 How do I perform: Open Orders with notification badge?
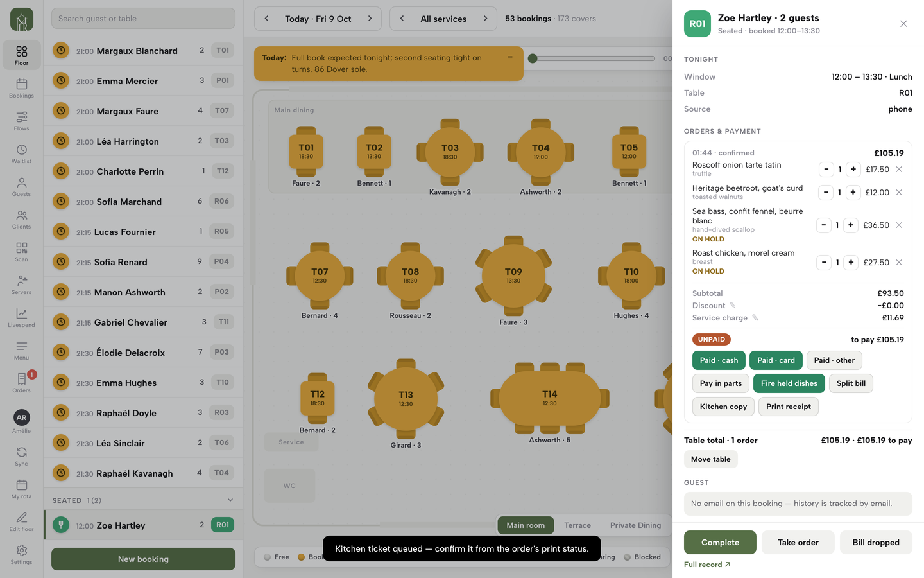[x=21, y=383]
